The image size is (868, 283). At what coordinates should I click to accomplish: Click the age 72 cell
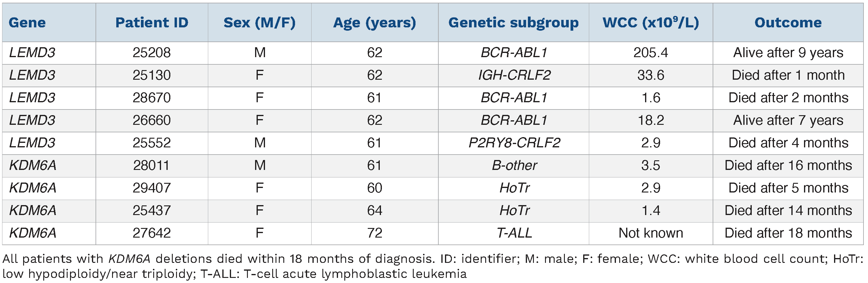coord(374,233)
